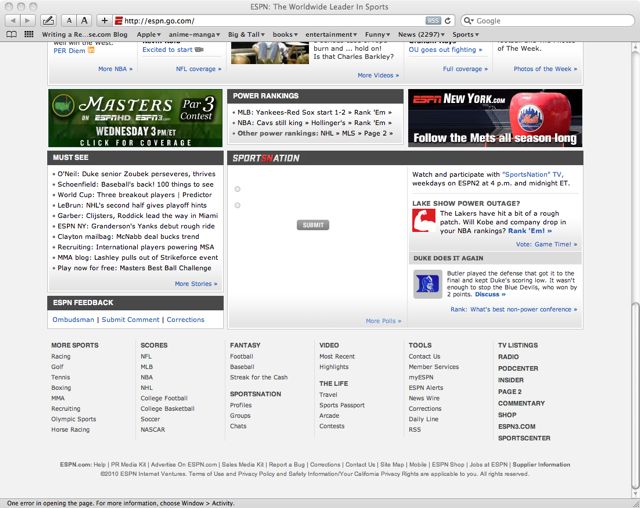Go forward with the Safari forward arrow

pyautogui.click(x=27, y=20)
